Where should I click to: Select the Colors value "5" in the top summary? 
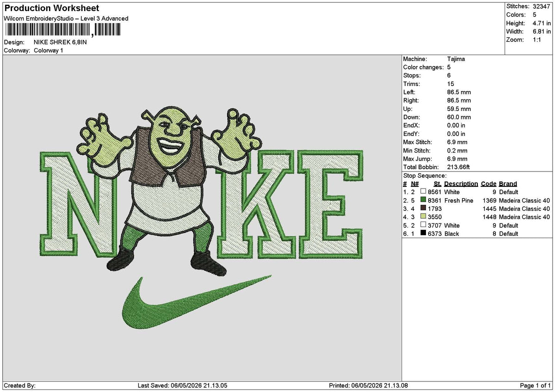pyautogui.click(x=534, y=15)
